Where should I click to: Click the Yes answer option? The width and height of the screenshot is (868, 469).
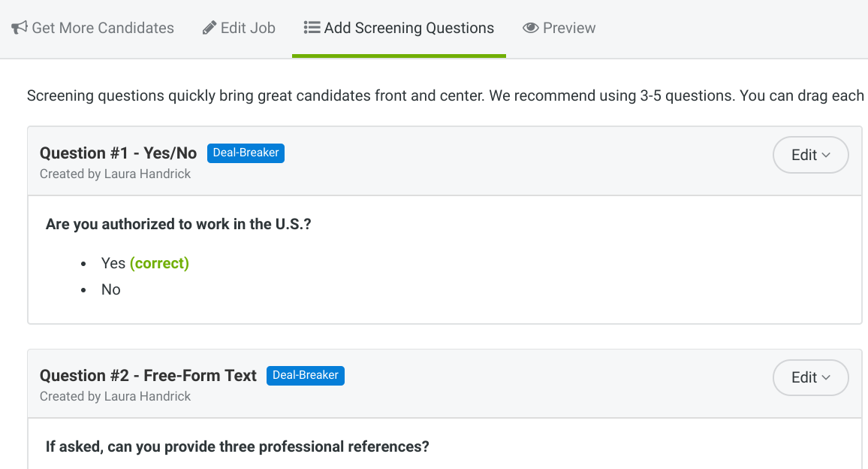(x=113, y=263)
